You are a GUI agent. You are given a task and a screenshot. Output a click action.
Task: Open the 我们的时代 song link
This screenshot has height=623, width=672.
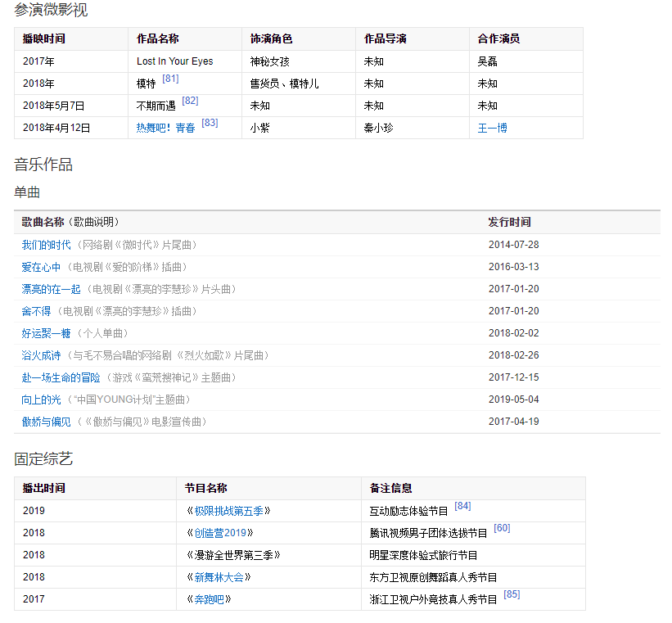46,245
